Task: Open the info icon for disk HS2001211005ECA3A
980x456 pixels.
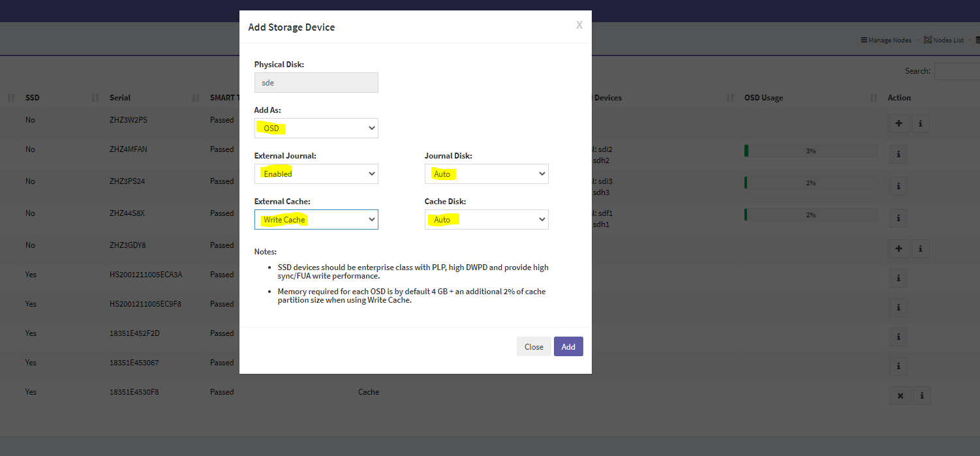Action: point(898,278)
